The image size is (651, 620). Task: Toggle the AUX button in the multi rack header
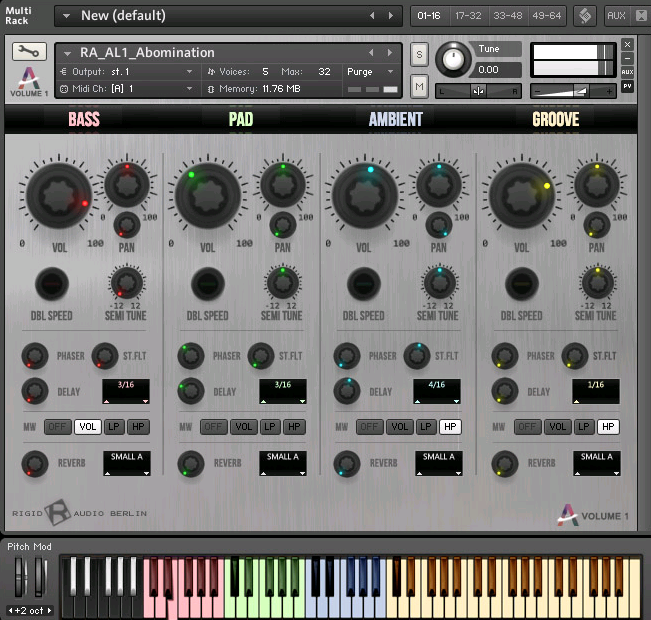click(x=616, y=16)
